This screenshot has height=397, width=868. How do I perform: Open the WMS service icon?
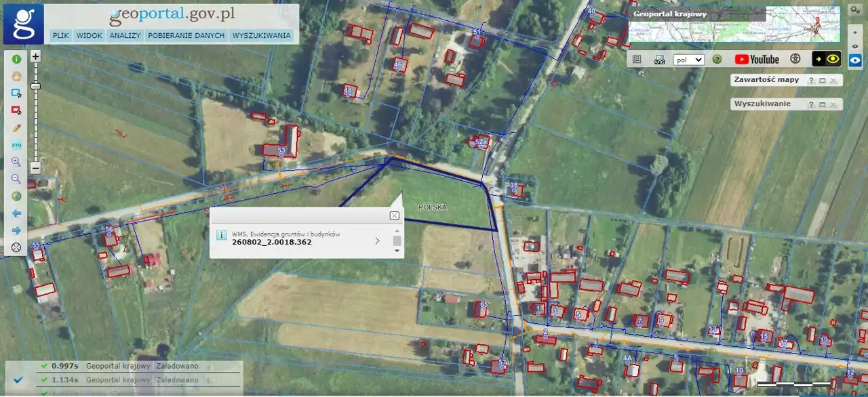pos(659,60)
